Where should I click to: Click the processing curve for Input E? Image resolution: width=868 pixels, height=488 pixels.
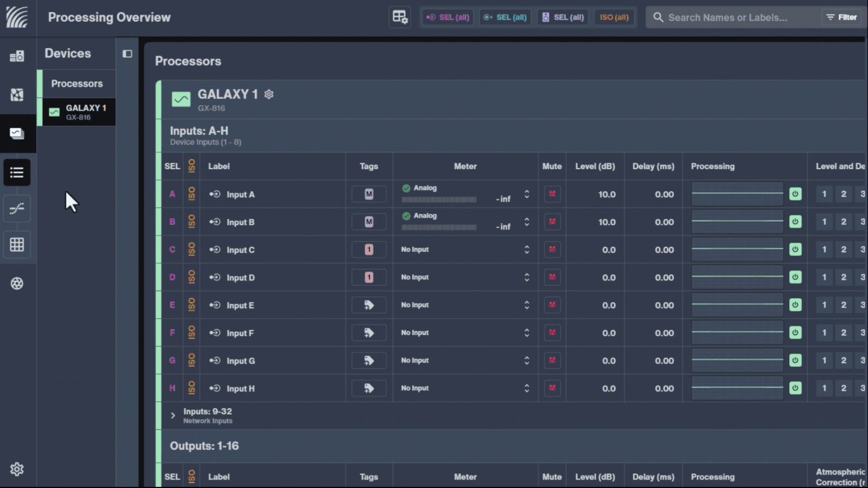[x=737, y=305]
